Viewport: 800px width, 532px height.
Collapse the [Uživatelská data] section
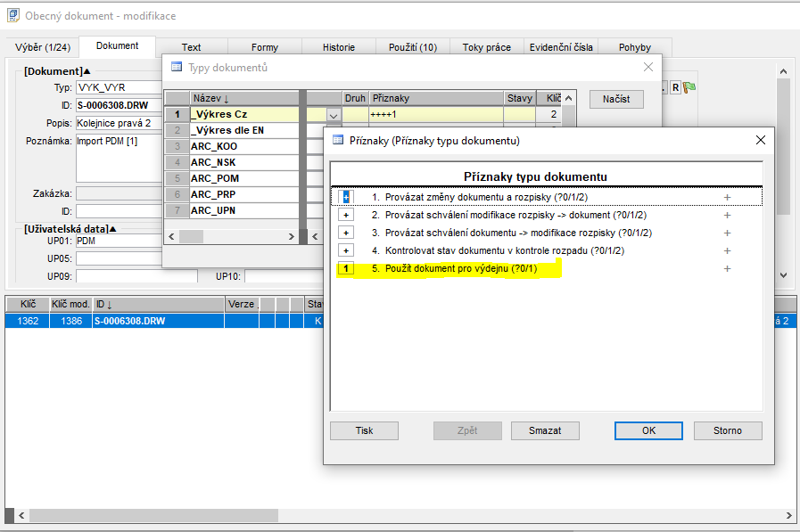point(112,229)
